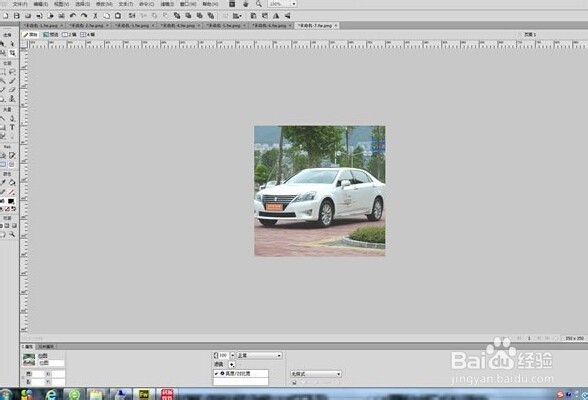Toggle the 亮度/对比度 filter checkmark
588x400 pixels.
[216, 373]
